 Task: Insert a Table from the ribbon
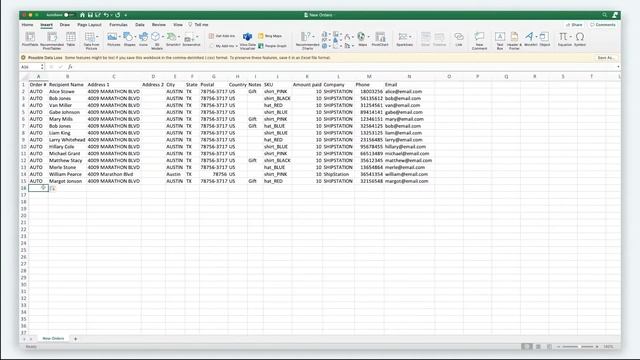(x=71, y=40)
